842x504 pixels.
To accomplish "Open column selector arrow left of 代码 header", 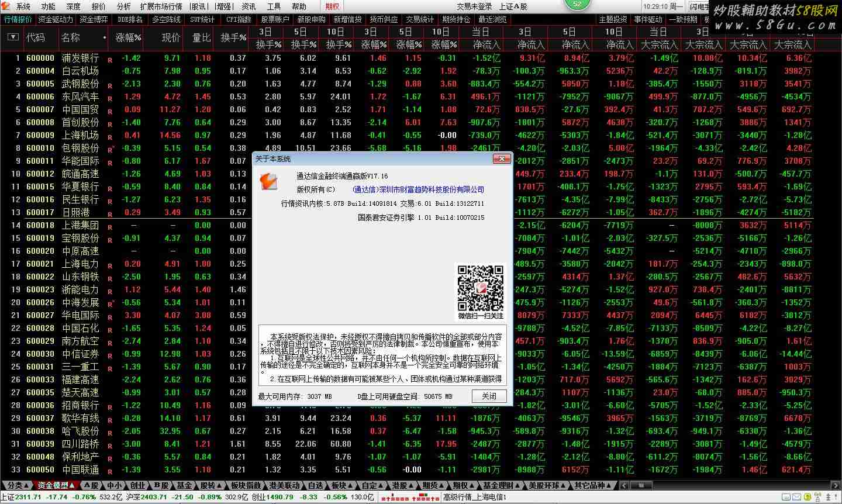I will point(13,37).
